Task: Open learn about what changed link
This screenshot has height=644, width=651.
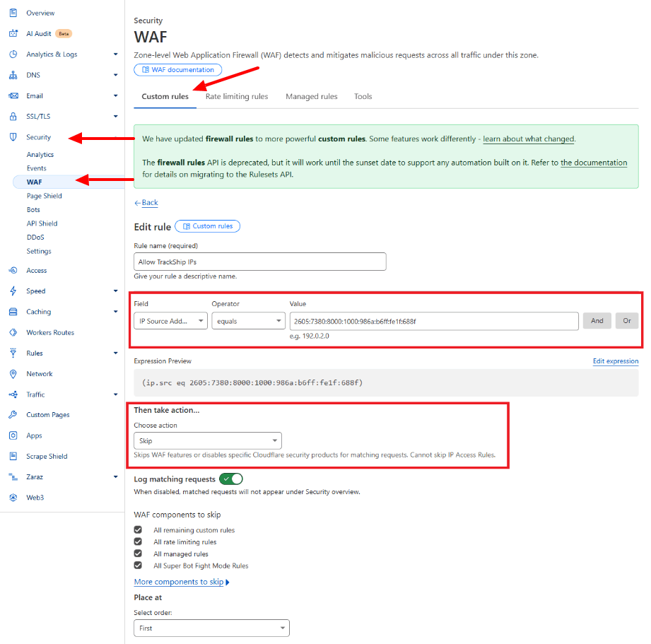Action: [x=529, y=139]
